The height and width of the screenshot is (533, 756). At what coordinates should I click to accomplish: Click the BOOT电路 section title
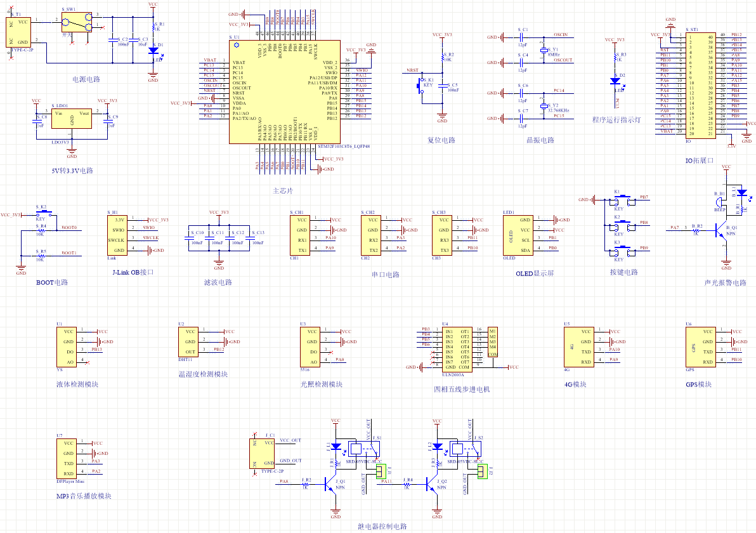pyautogui.click(x=52, y=282)
